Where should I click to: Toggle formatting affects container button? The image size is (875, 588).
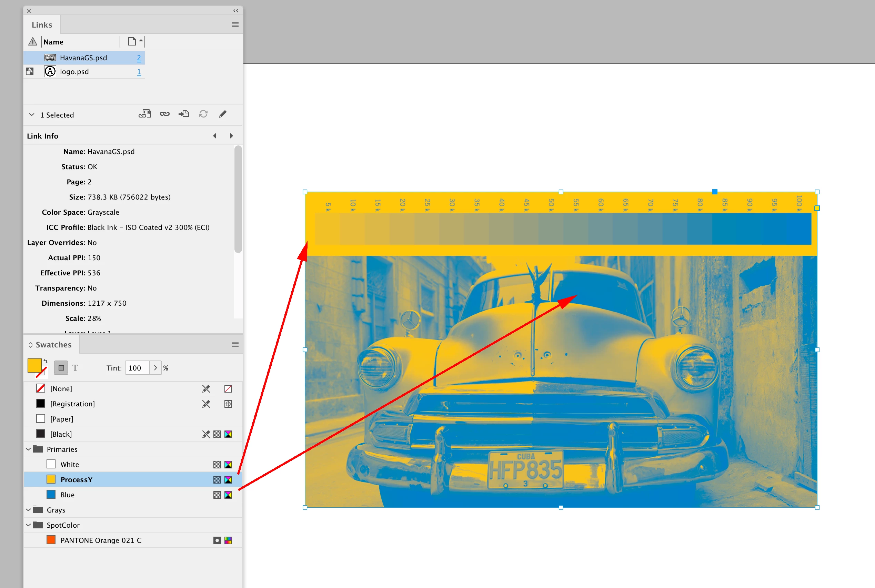coord(61,368)
